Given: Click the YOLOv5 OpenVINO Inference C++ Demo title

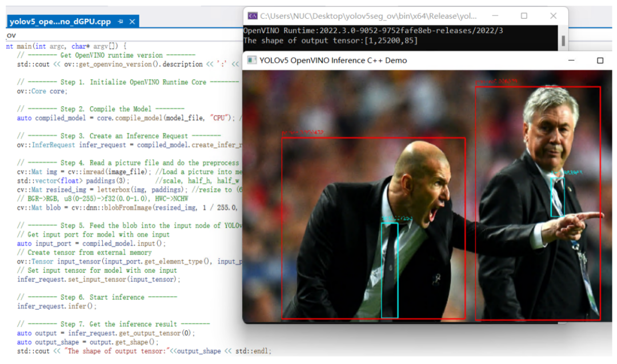Looking at the screenshot, I should point(333,60).
